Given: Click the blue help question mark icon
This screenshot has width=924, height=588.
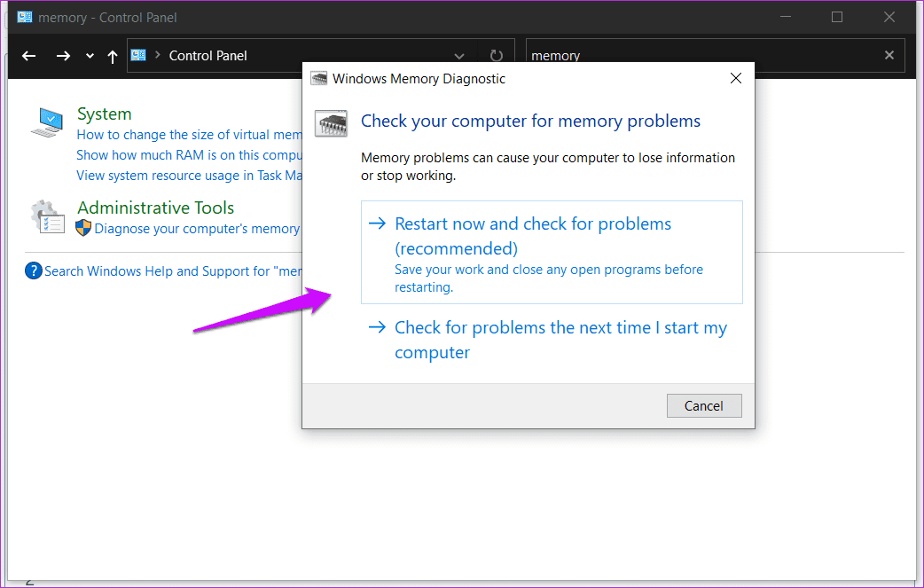Looking at the screenshot, I should (33, 271).
